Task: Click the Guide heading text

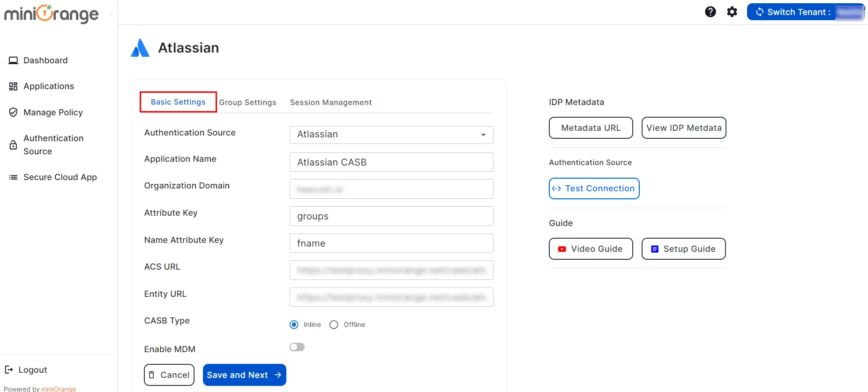Action: 561,223
